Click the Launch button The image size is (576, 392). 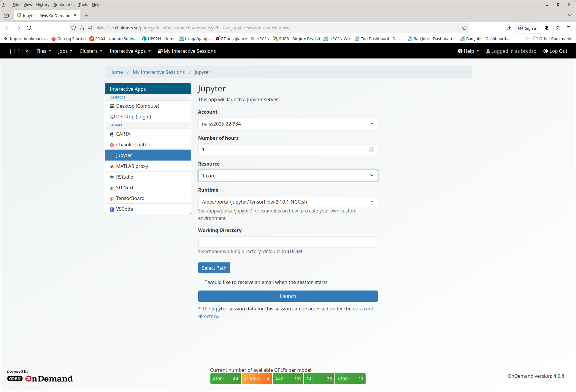(288, 296)
